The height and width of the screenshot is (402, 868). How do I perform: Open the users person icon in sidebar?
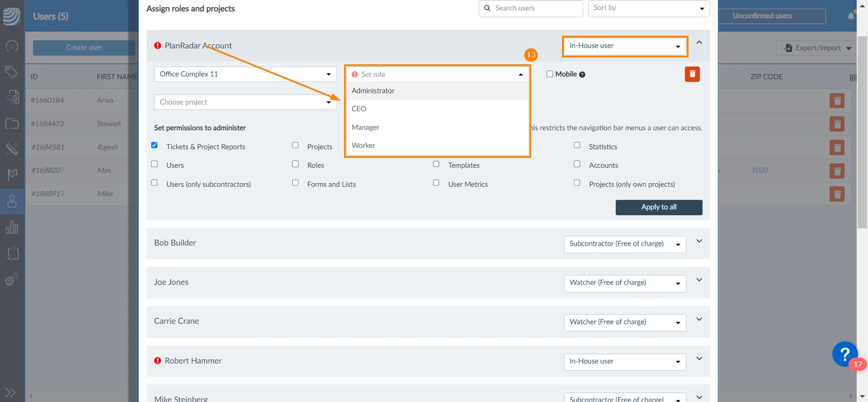[x=12, y=201]
